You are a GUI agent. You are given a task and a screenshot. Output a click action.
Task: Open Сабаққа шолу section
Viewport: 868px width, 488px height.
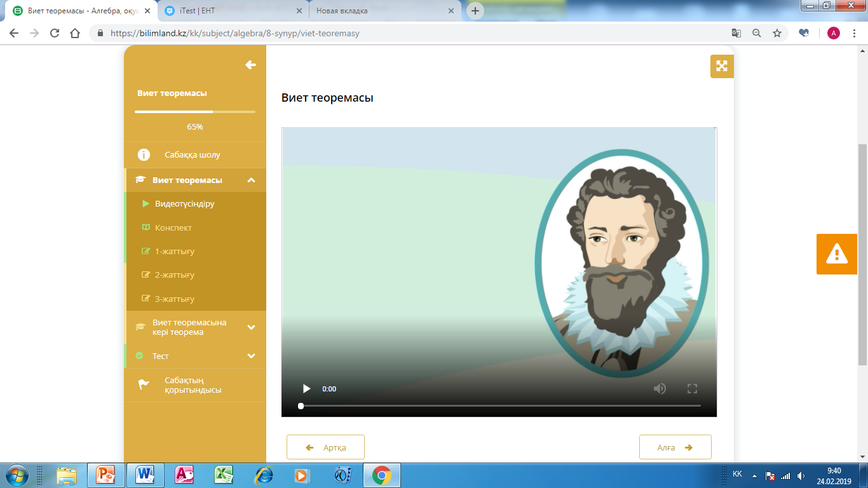pos(195,155)
